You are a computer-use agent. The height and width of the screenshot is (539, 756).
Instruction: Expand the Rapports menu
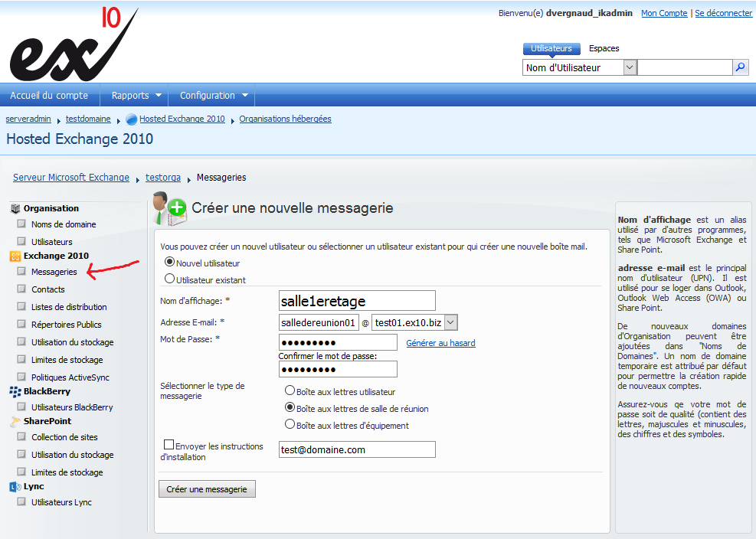click(136, 96)
